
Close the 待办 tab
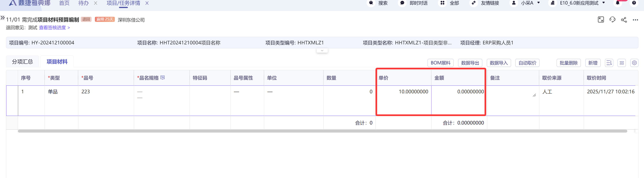[x=95, y=3]
